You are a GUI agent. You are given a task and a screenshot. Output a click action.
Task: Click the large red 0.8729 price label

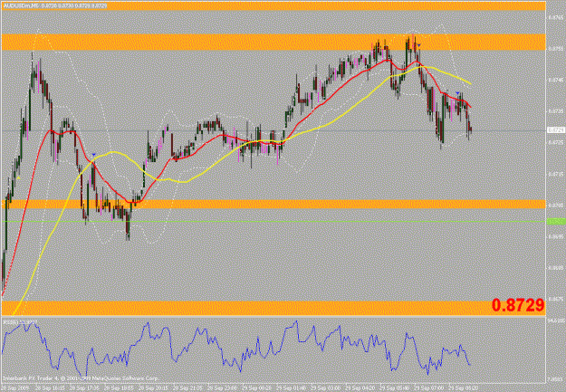(518, 305)
